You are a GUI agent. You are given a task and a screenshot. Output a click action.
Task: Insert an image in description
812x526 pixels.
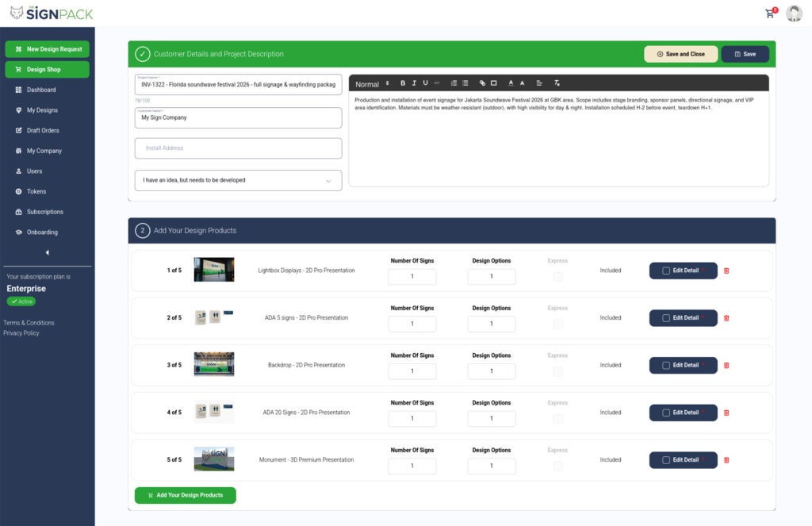pyautogui.click(x=493, y=83)
